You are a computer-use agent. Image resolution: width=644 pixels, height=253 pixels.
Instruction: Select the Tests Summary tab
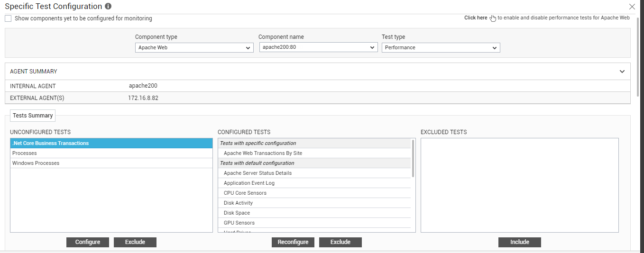pos(33,116)
